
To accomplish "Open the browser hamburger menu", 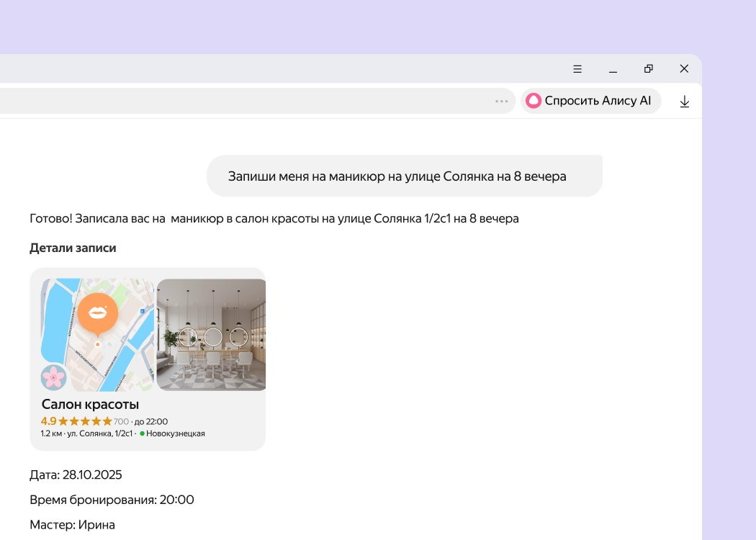I will click(x=577, y=69).
